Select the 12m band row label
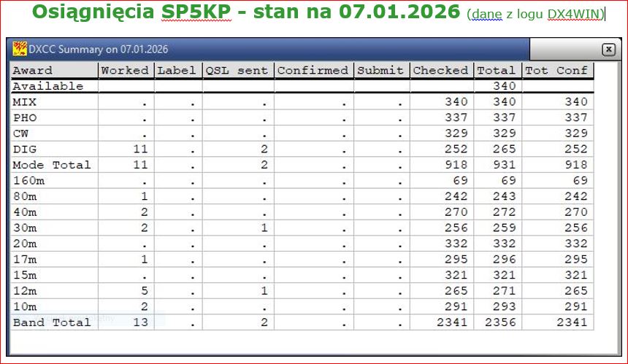 point(25,291)
